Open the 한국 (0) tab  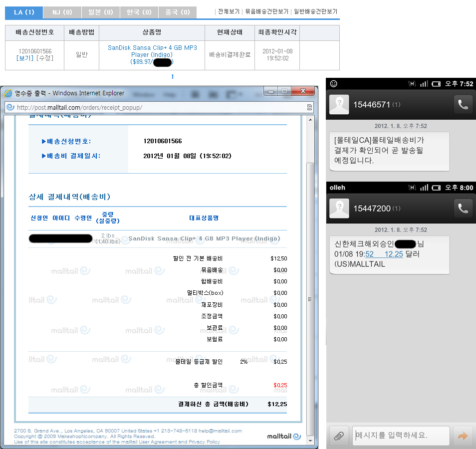(139, 12)
